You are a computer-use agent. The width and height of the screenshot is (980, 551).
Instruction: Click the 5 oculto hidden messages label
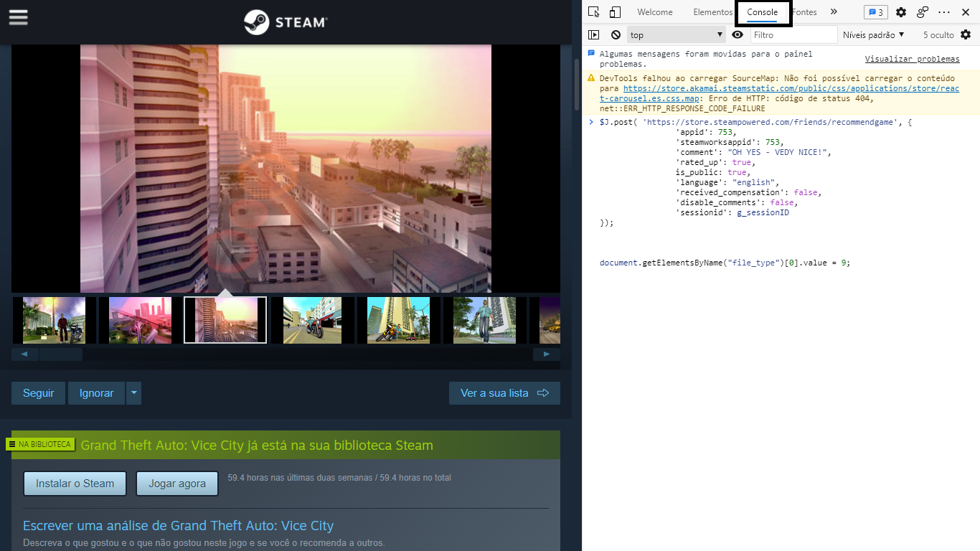(938, 34)
